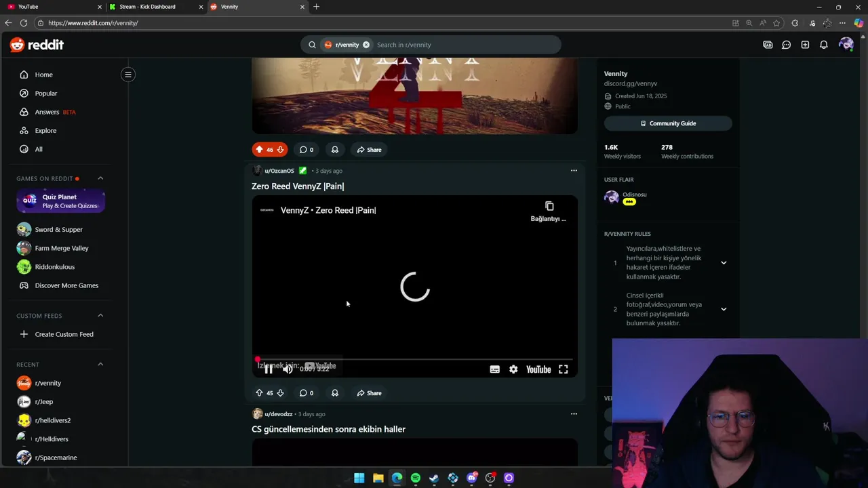This screenshot has height=488, width=868.
Task: Click the create post plus icon
Action: [x=805, y=45]
